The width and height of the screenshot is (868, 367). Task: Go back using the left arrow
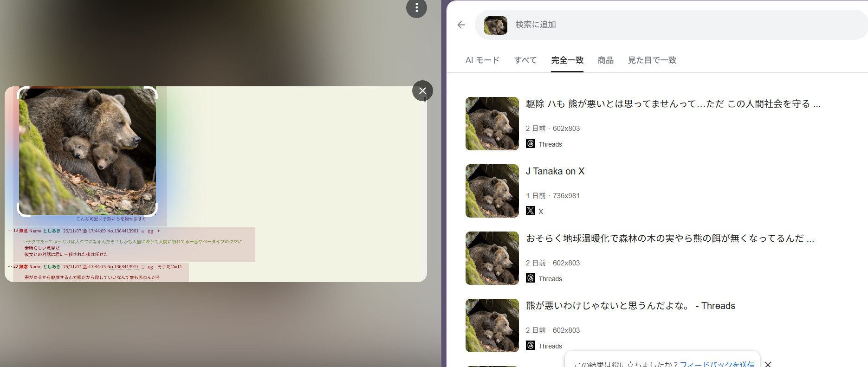[x=461, y=25]
